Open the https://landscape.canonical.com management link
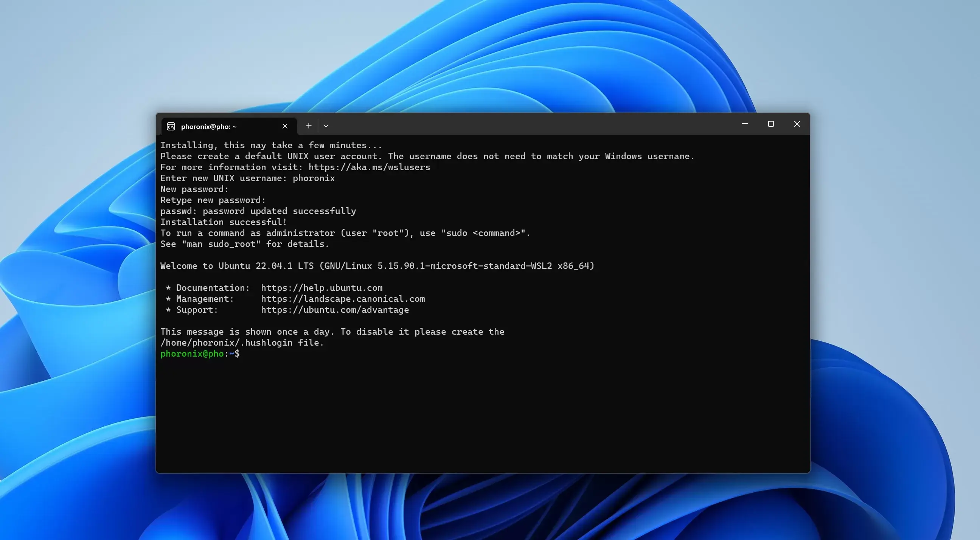The image size is (980, 540). [343, 299]
